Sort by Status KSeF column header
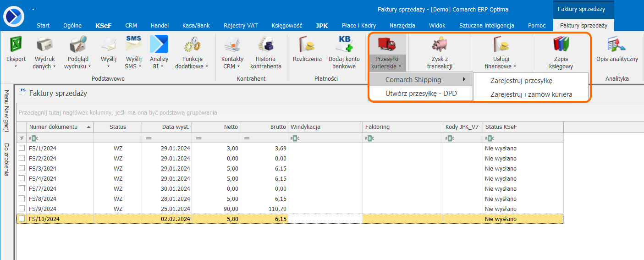 coord(523,127)
